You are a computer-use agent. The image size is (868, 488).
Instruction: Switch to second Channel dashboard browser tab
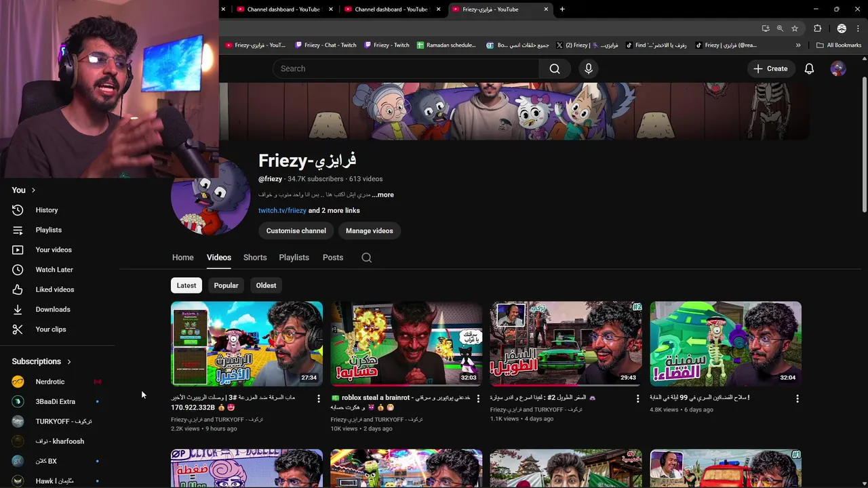392,9
